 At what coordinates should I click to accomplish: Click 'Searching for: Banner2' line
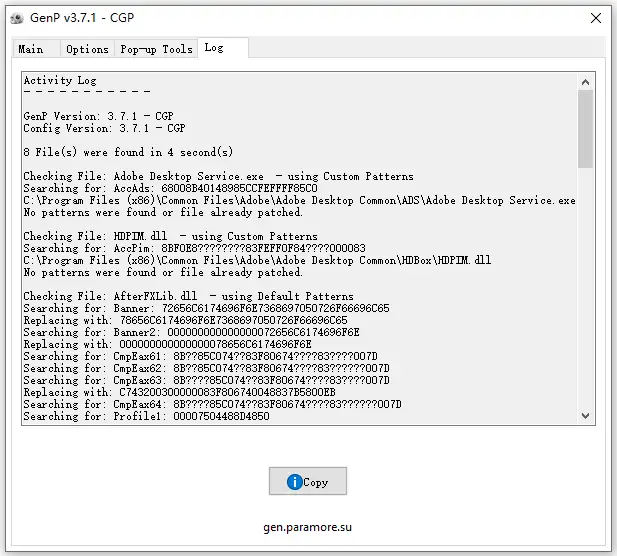(x=191, y=332)
